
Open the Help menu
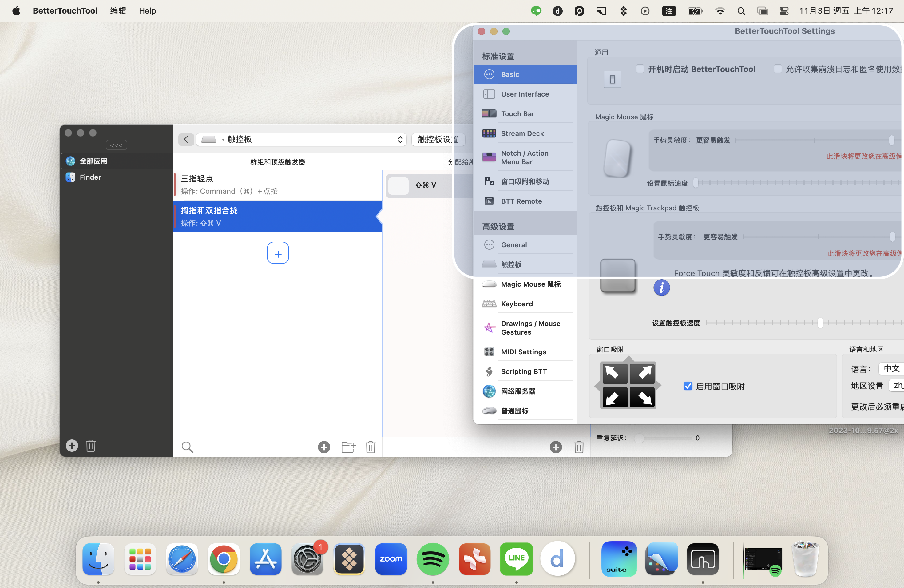pos(147,11)
